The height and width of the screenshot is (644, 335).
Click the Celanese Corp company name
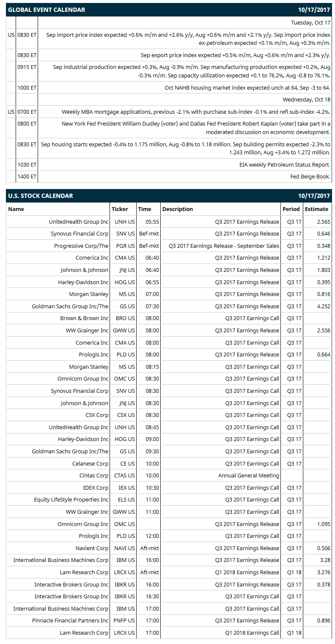[90, 463]
